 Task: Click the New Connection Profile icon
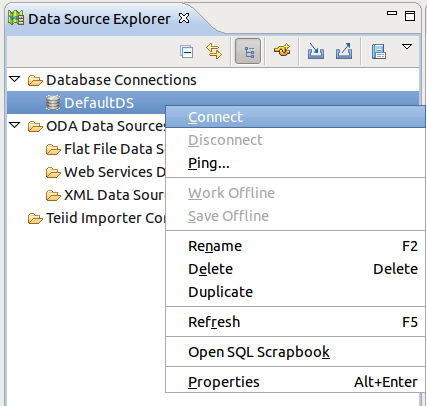(282, 51)
